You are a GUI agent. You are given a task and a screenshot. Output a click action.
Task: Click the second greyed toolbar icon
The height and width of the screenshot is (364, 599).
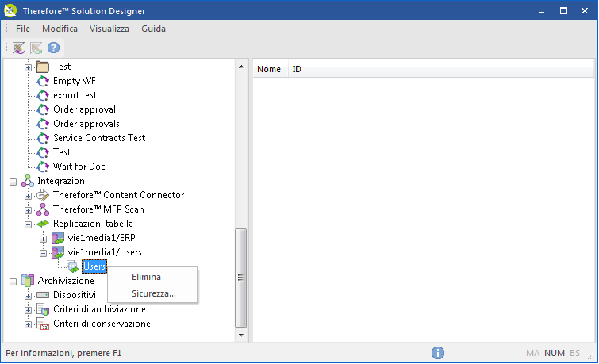[36, 48]
